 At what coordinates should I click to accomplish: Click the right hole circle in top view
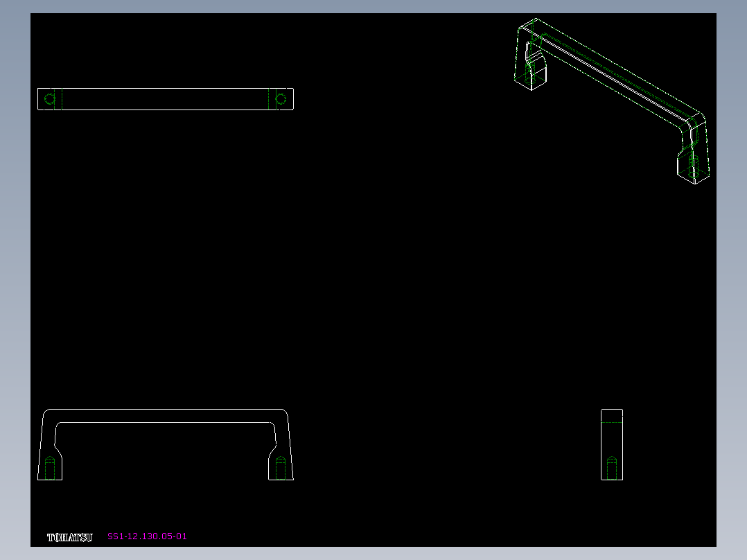[281, 98]
